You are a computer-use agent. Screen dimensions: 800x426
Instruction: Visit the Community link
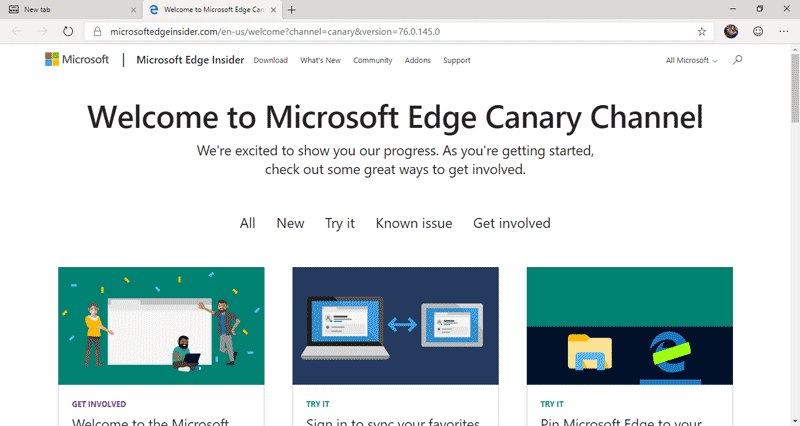(372, 60)
